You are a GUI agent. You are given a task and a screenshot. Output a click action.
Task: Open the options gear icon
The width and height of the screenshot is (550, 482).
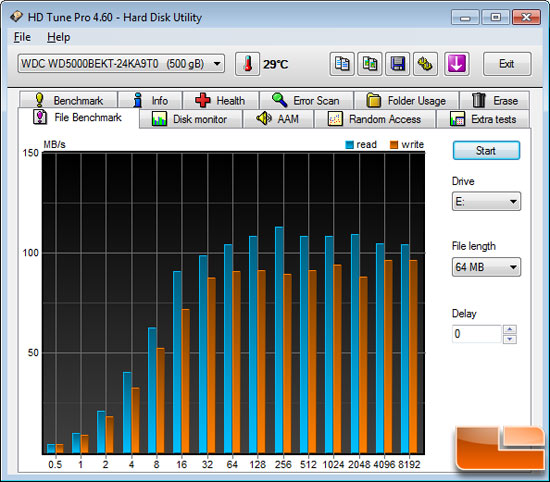coord(425,64)
